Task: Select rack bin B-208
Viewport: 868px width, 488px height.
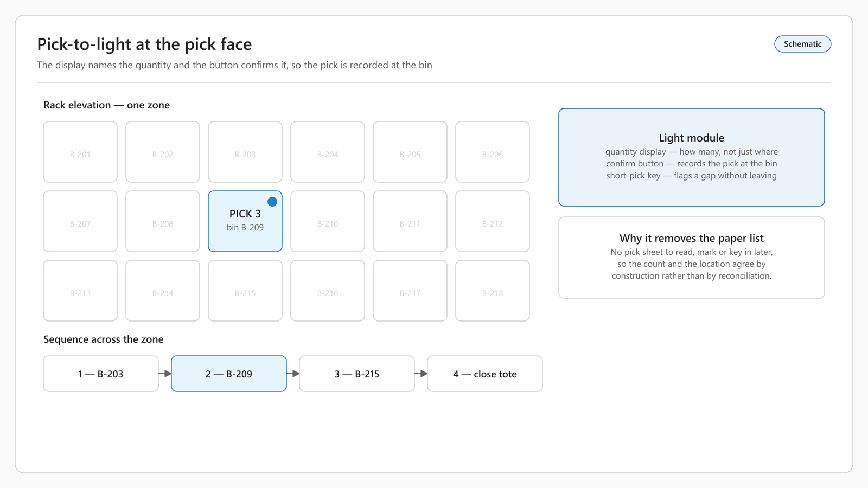Action: coord(163,221)
